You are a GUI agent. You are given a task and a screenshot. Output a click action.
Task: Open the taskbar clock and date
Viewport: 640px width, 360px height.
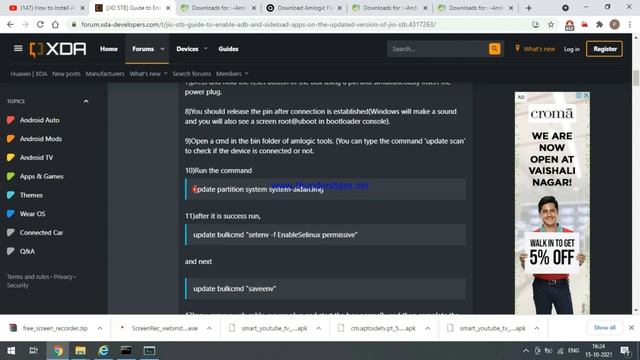[x=598, y=351]
